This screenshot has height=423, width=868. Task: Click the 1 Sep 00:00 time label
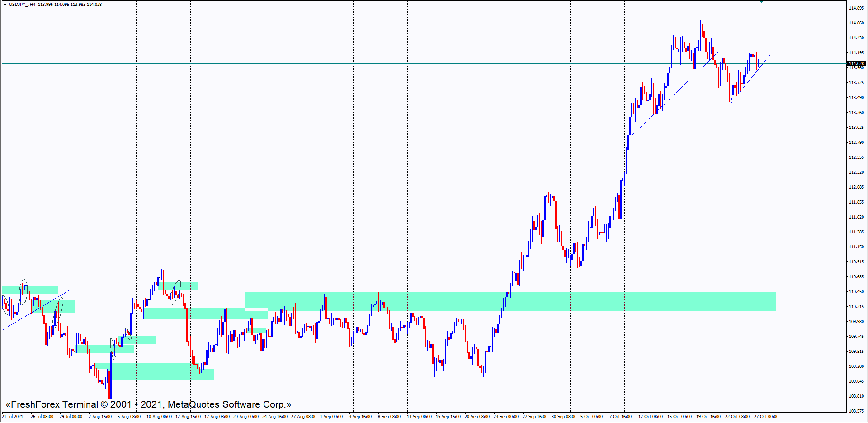tap(331, 417)
